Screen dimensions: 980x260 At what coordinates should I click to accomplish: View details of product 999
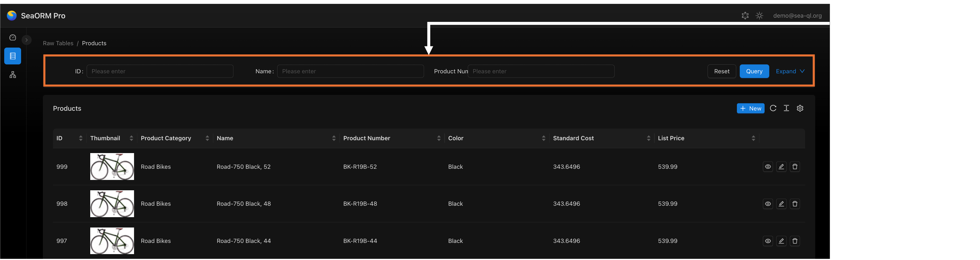(x=768, y=167)
